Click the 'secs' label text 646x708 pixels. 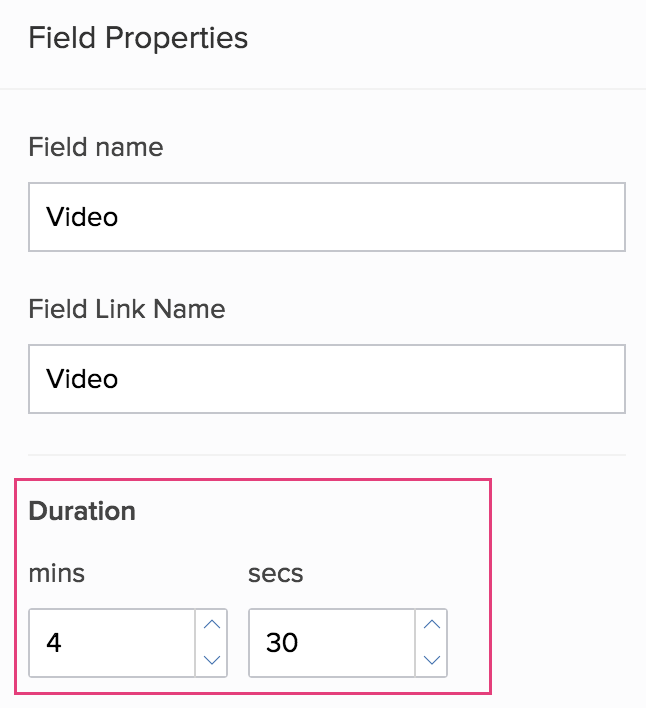point(275,574)
